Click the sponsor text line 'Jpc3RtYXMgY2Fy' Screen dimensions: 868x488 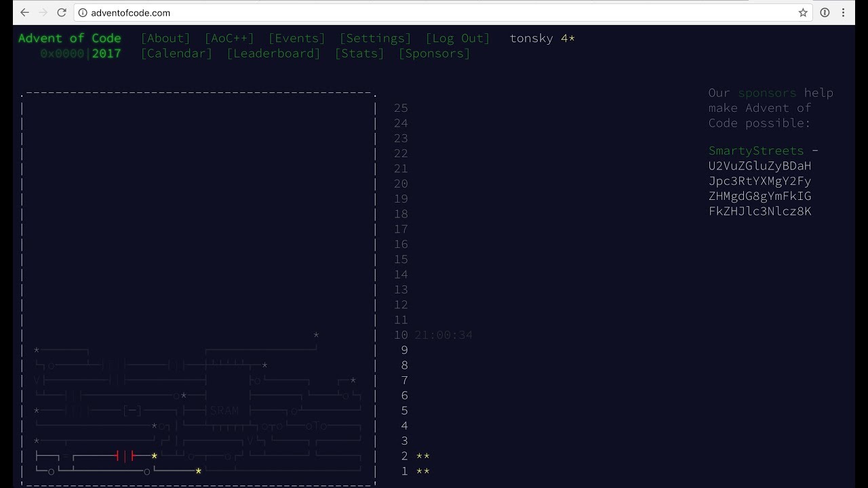[x=760, y=181]
